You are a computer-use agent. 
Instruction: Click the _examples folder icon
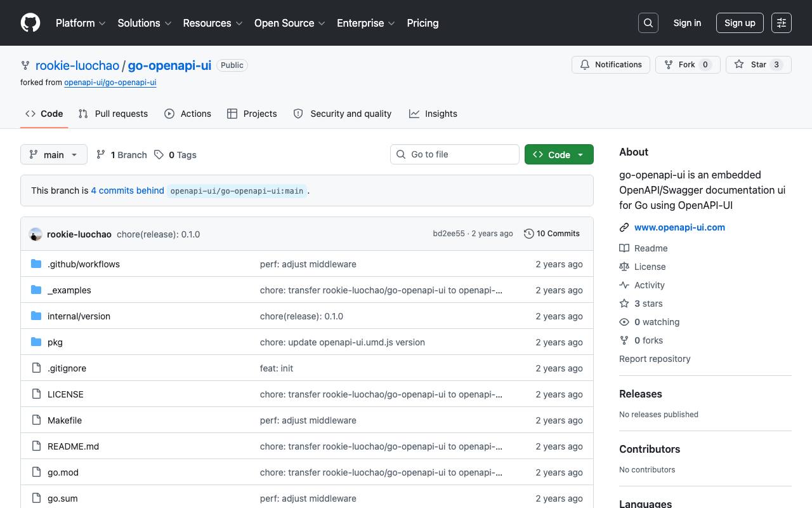point(36,290)
